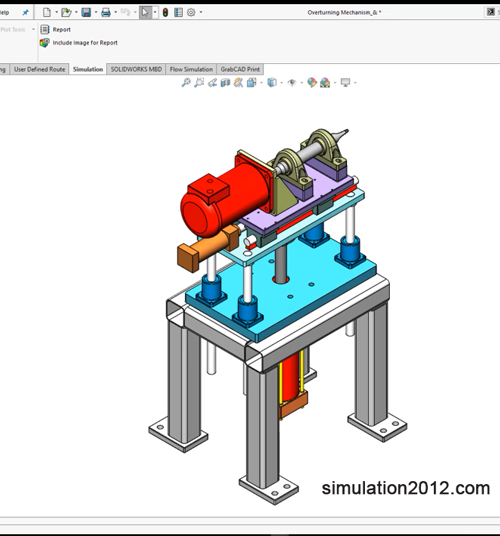Expand the Save dropdown arrow
500x536 pixels.
(x=96, y=13)
